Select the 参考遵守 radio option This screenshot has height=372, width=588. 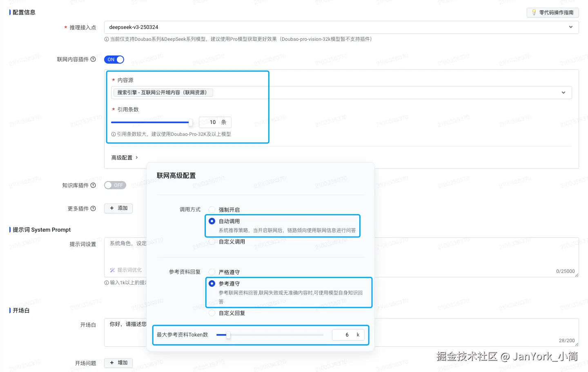tap(212, 283)
